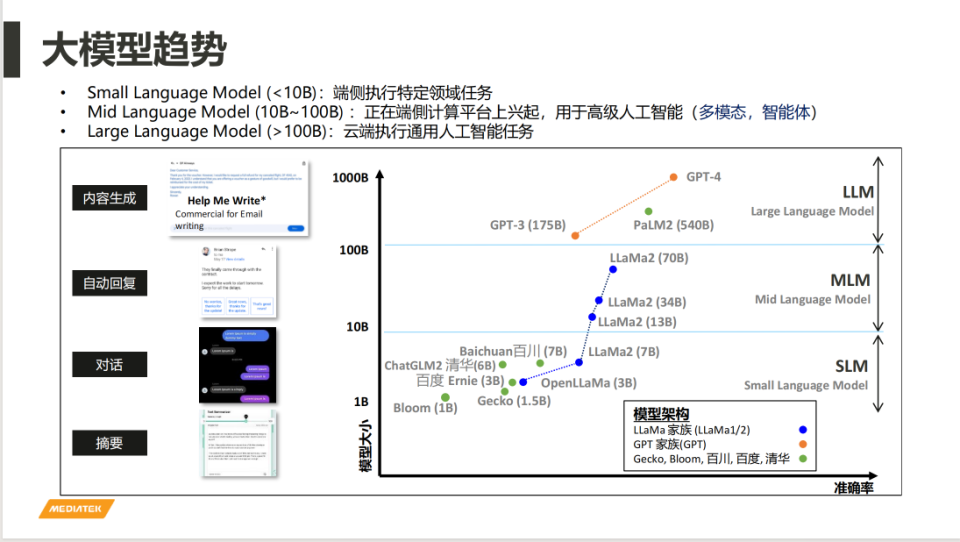Screen dimensions: 960x542
Task: Click the blue LLaMa2 (7B) data point
Action: tap(579, 363)
